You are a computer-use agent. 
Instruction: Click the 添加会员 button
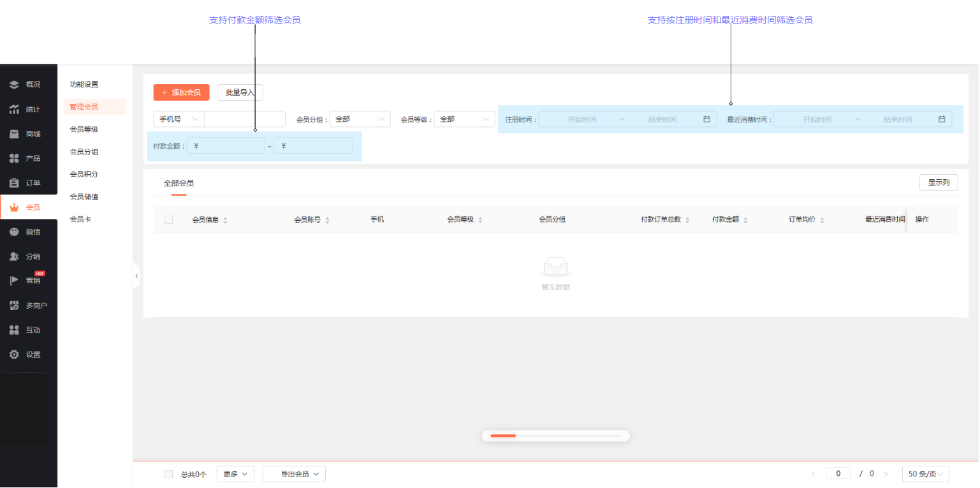coord(181,92)
